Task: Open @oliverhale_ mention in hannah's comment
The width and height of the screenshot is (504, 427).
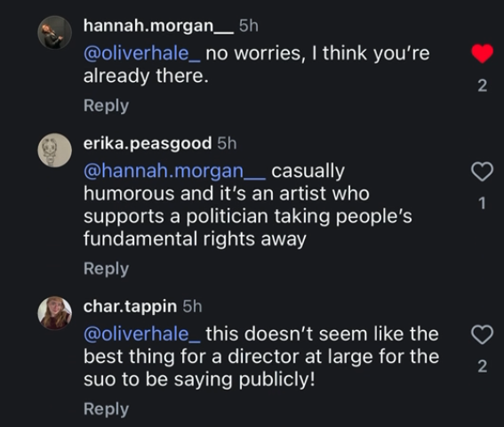Action: (x=142, y=53)
